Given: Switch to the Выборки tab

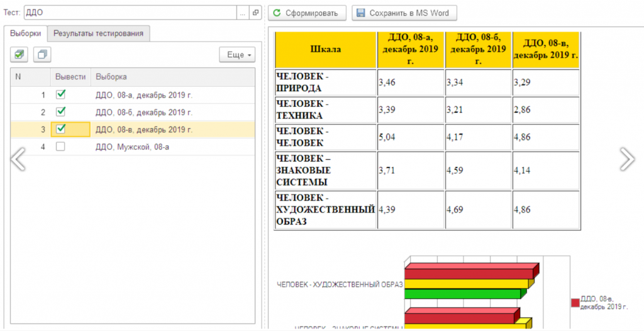Looking at the screenshot, I should tap(26, 33).
